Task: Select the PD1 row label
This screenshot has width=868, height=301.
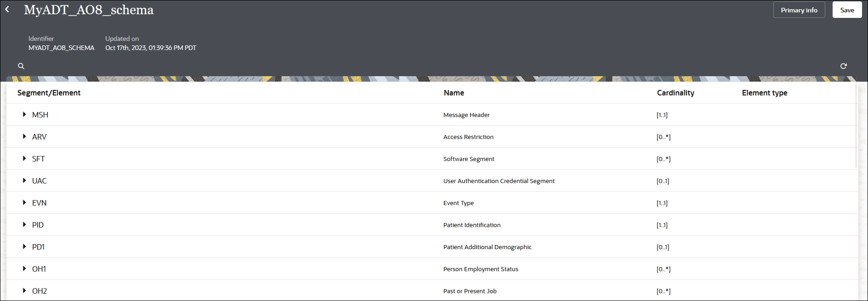Action: (38, 247)
